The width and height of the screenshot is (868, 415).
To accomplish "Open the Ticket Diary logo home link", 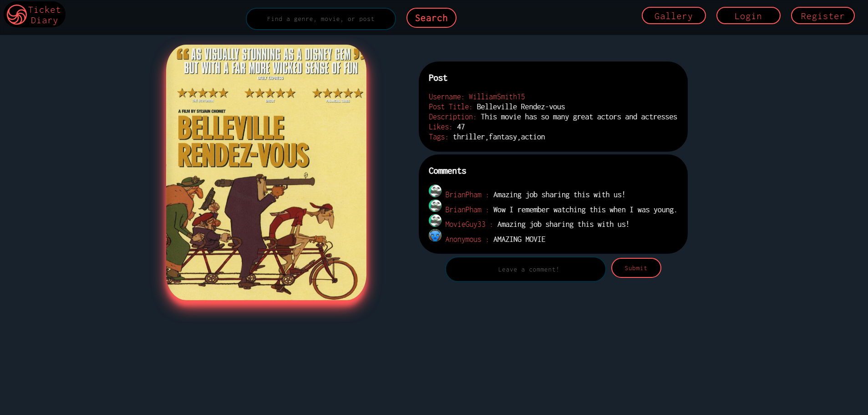I will pos(35,15).
